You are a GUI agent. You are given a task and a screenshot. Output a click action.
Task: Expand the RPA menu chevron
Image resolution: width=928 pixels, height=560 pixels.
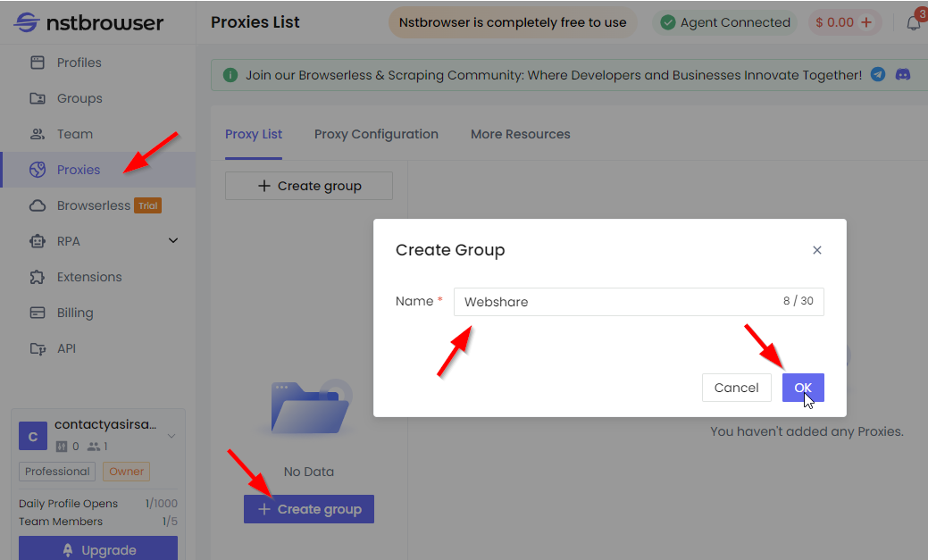pyautogui.click(x=172, y=241)
